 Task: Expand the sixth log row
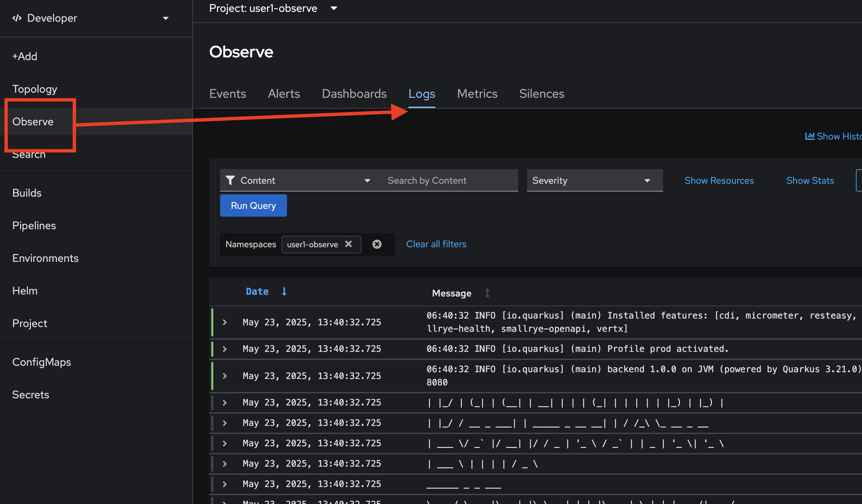[225, 444]
